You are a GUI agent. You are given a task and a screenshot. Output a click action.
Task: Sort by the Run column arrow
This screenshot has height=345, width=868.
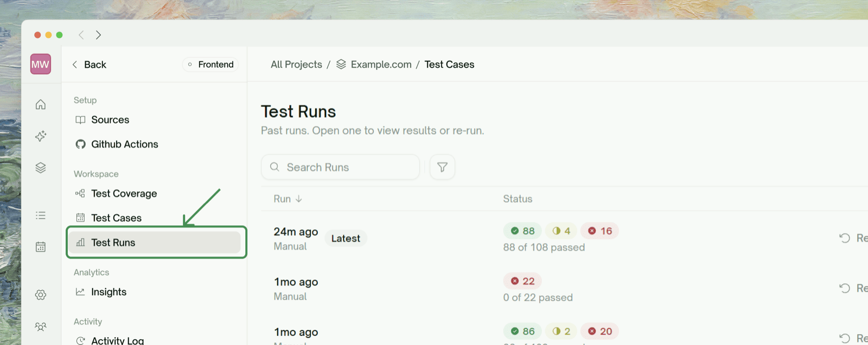pos(299,199)
